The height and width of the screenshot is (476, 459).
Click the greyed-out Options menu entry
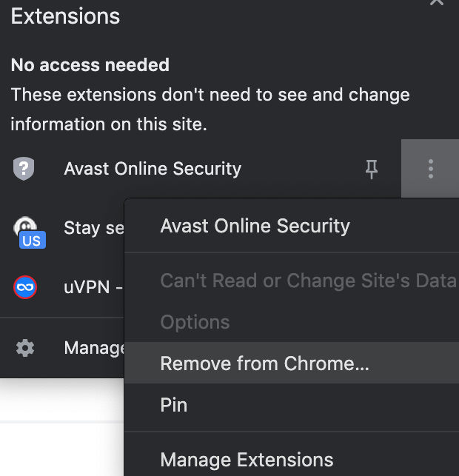point(195,322)
